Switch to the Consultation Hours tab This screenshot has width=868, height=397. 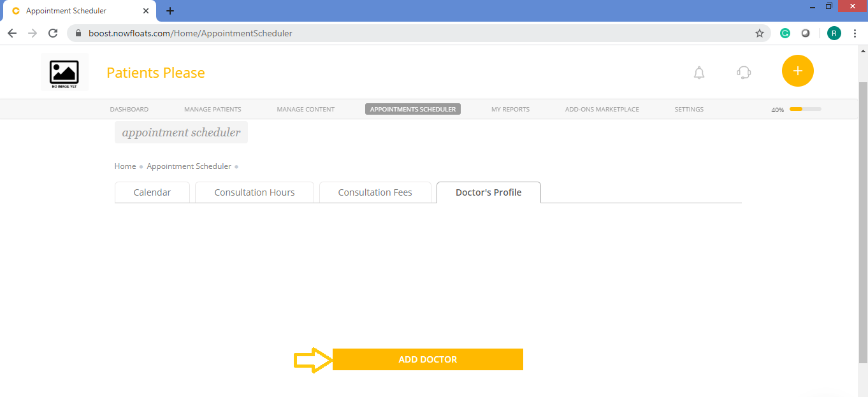pos(254,192)
